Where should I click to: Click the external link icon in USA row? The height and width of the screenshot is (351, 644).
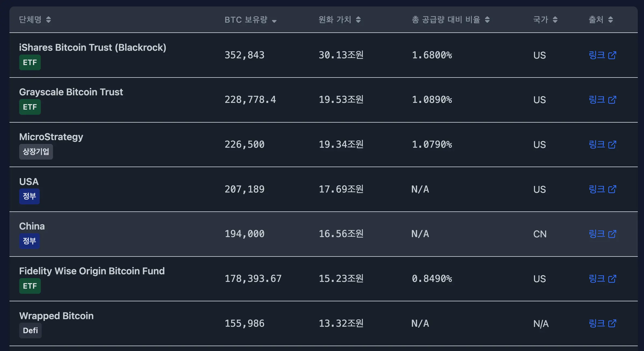point(612,189)
